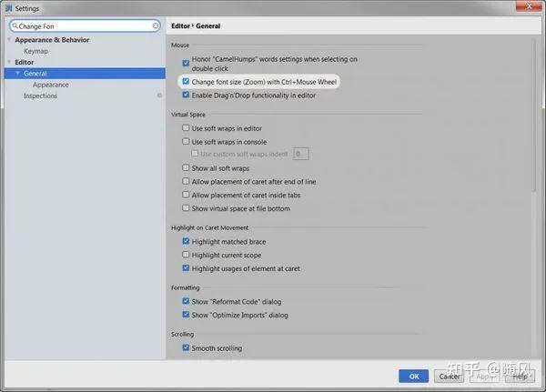The height and width of the screenshot is (392, 546).
Task: Close the Settings dialog window
Action: [529, 6]
